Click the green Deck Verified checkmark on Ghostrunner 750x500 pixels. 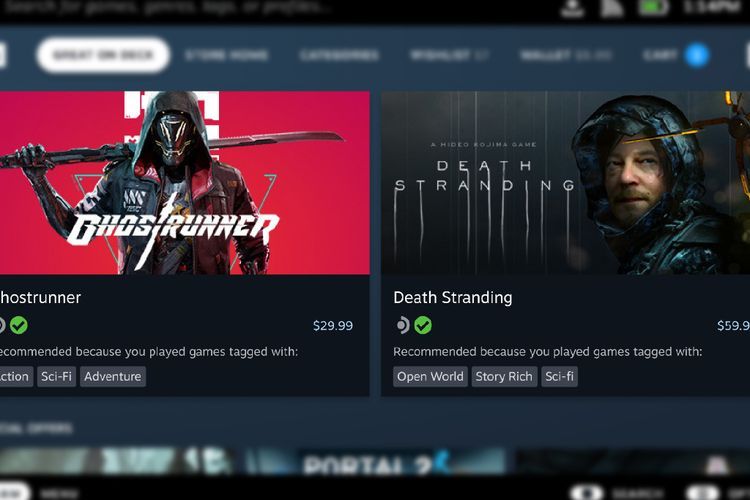(x=19, y=325)
